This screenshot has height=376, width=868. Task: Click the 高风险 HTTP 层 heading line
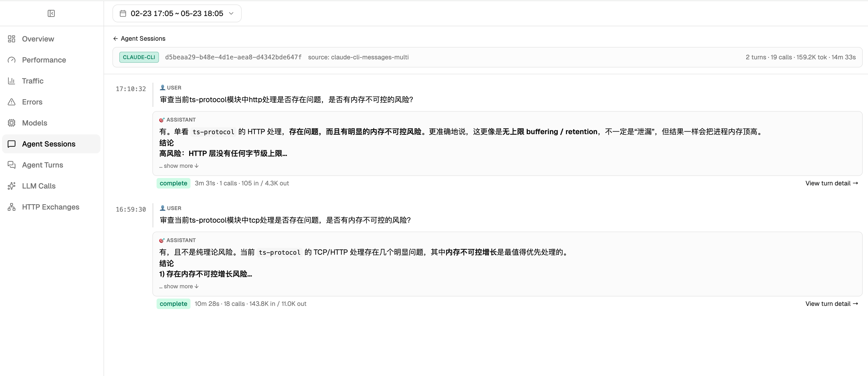(223, 154)
